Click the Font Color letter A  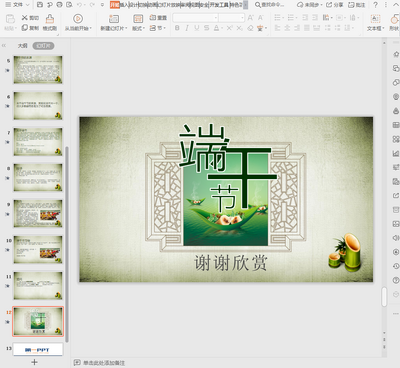click(x=217, y=28)
